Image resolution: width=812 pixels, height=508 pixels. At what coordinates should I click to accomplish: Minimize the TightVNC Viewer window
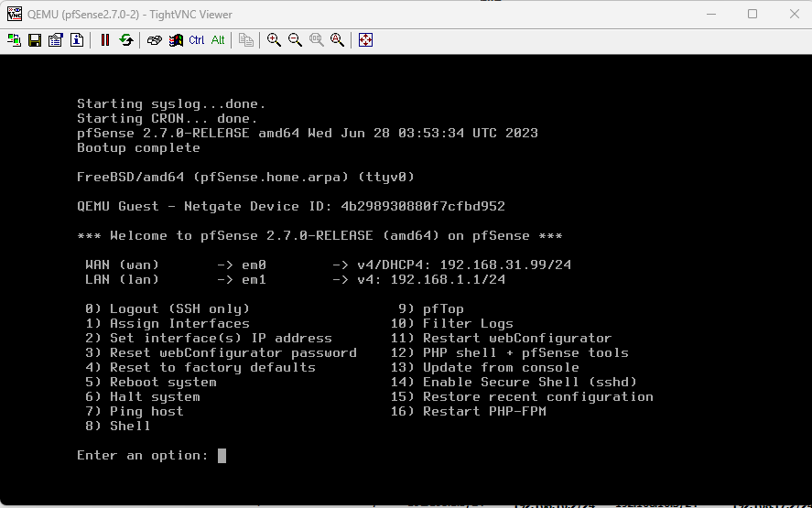pos(711,14)
